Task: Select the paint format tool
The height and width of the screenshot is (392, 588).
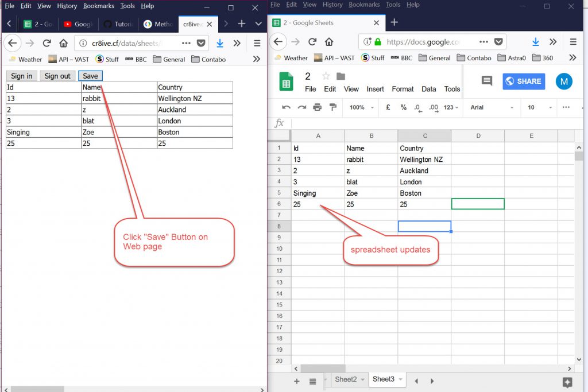Action: (332, 107)
